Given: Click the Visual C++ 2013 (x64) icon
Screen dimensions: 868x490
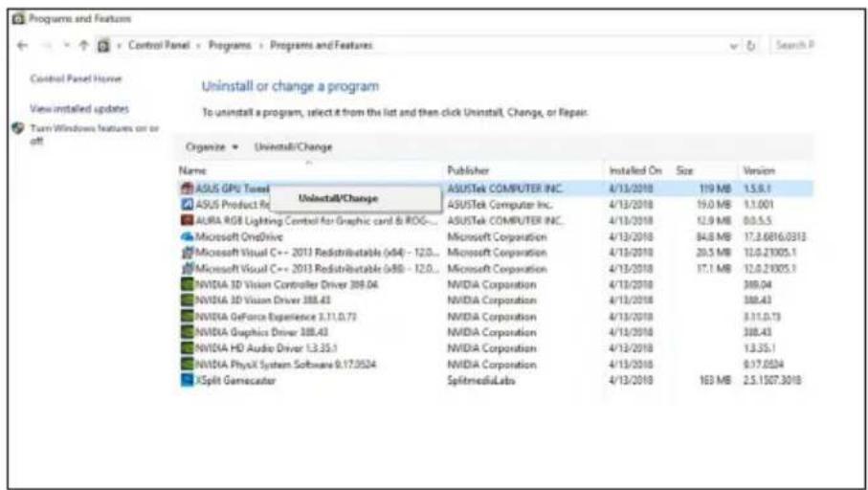Looking at the screenshot, I should (188, 253).
